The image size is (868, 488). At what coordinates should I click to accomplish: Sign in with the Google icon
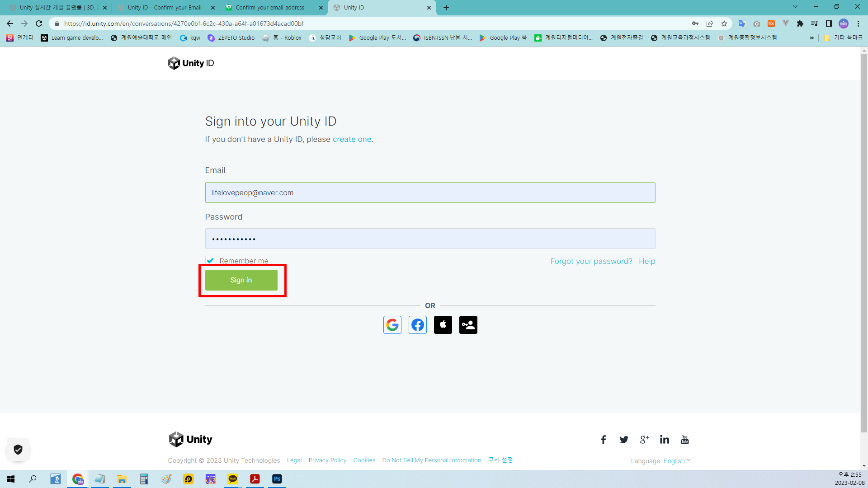[x=392, y=325]
